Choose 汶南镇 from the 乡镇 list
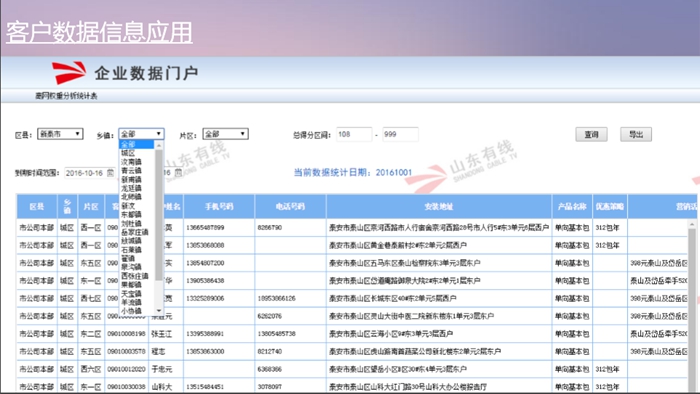The width and height of the screenshot is (700, 394). click(131, 162)
